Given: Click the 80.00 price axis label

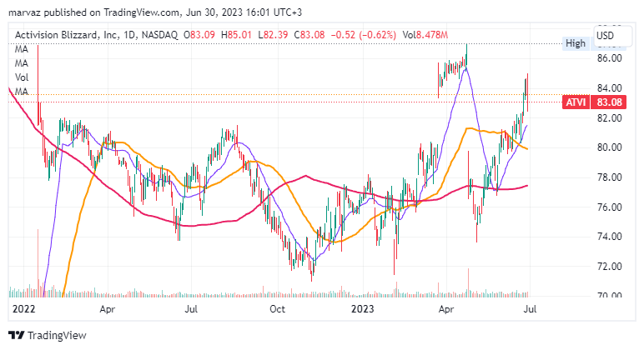Looking at the screenshot, I should [x=610, y=147].
